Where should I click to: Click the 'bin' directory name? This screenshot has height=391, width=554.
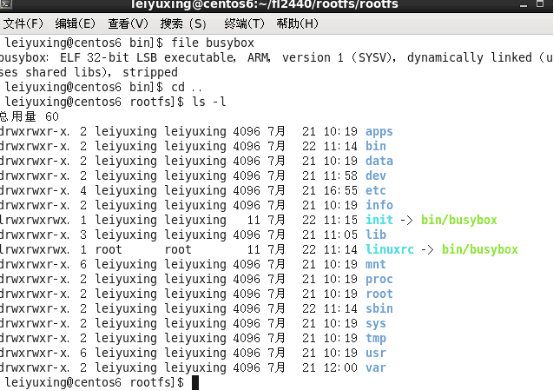pyautogui.click(x=376, y=146)
